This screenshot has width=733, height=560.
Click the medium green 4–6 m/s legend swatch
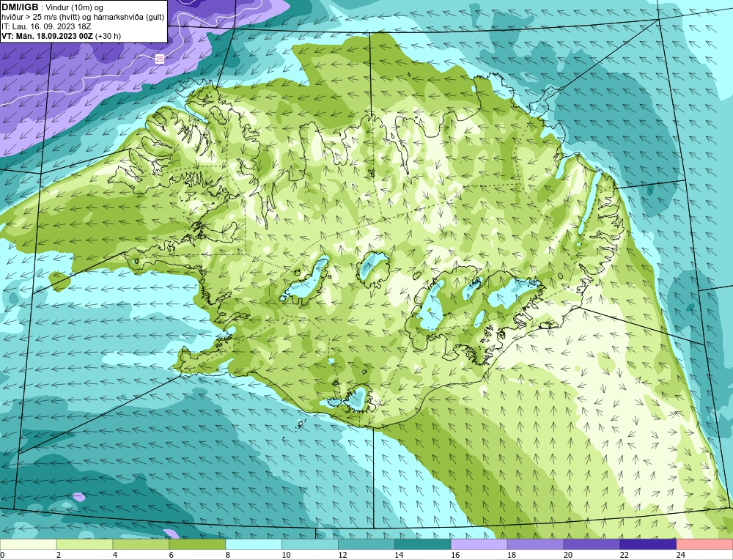point(141,544)
